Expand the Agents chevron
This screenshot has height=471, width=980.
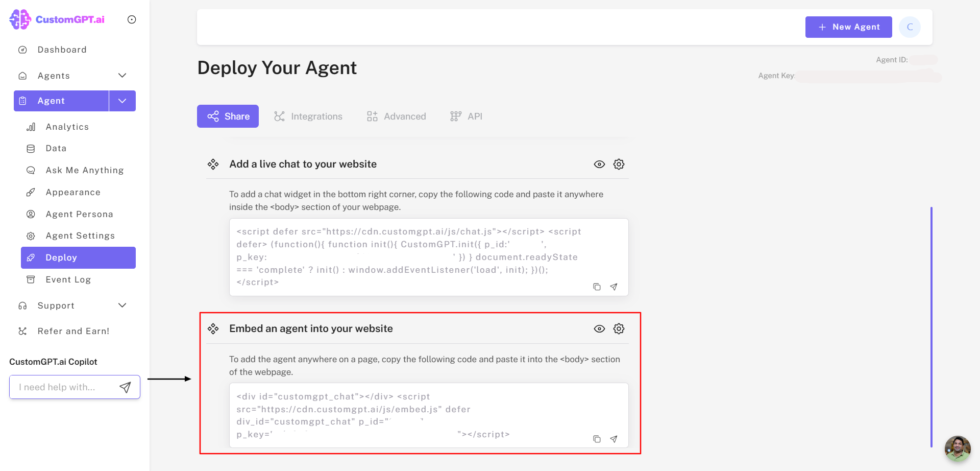tap(122, 76)
